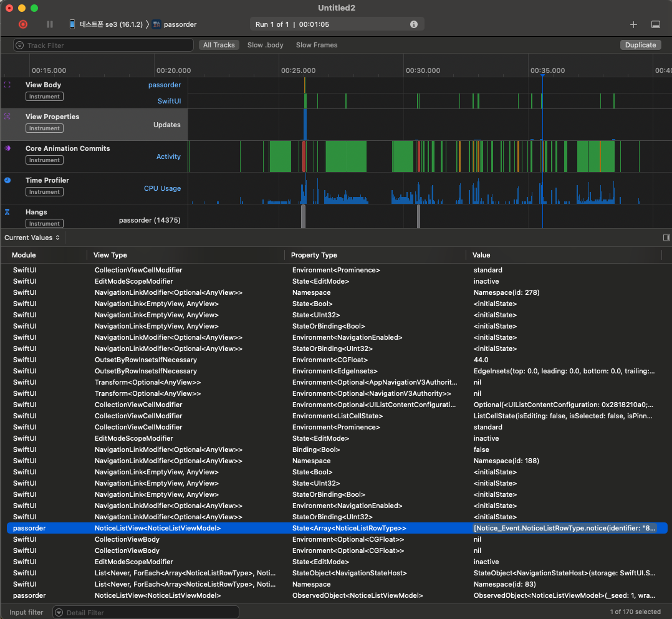Screen dimensions: 672x619
Task: Click the Duplicate button
Action: click(x=640, y=45)
